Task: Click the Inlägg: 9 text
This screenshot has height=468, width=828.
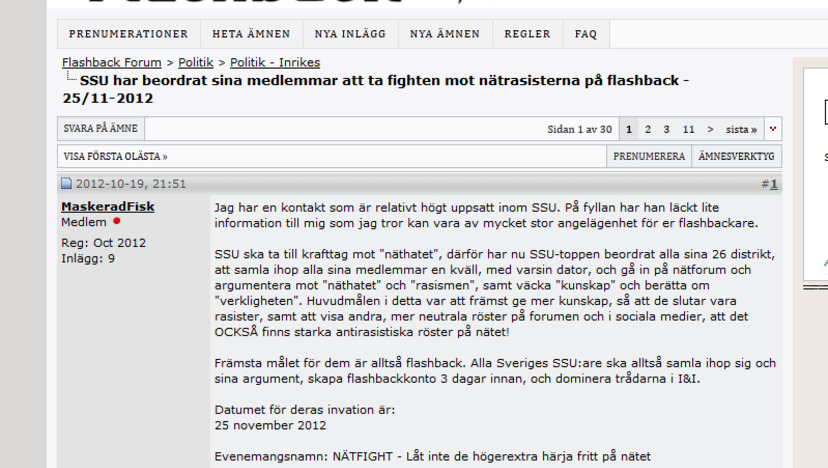Action: [88, 259]
